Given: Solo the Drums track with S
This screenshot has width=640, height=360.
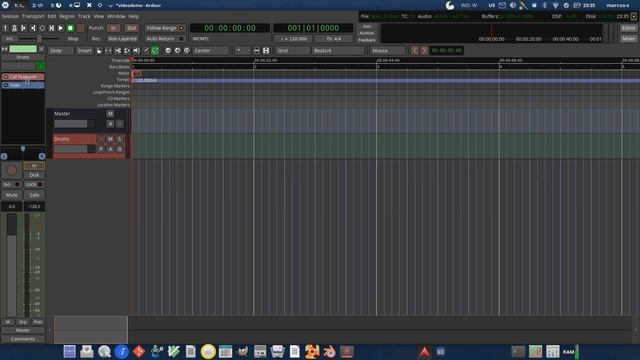Looking at the screenshot, I should pyautogui.click(x=120, y=139).
